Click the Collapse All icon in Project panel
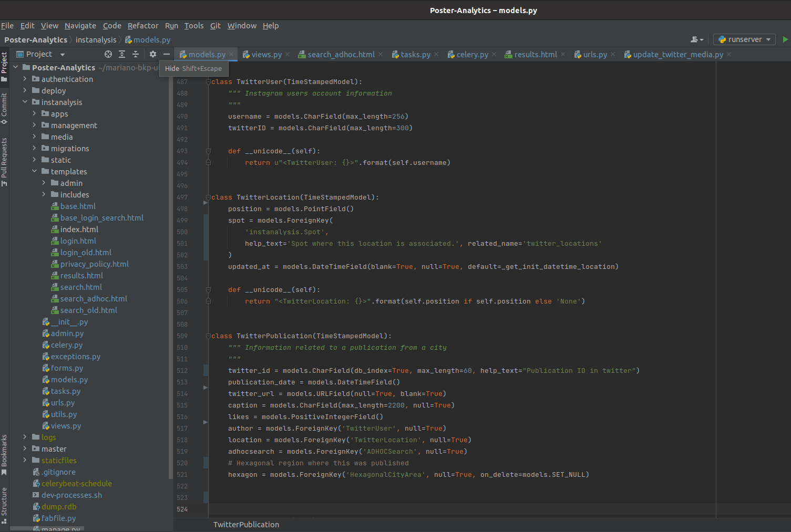Image resolution: width=791 pixels, height=532 pixels. pyautogui.click(x=136, y=54)
